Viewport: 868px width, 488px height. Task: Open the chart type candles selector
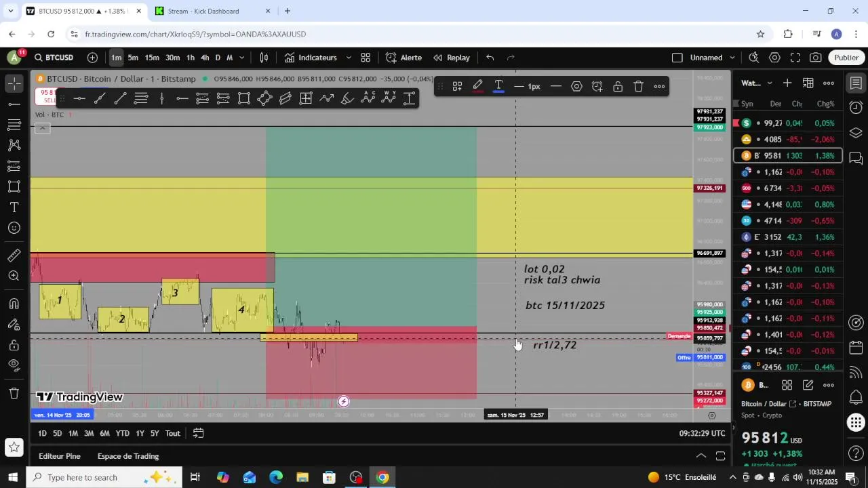tap(264, 58)
